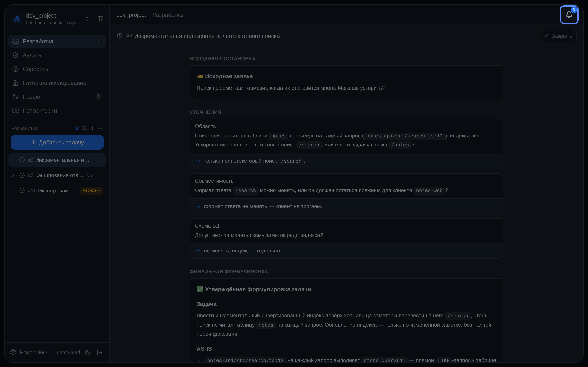Open Ревью in sidebar
Image resolution: width=588 pixels, height=367 pixels.
(57, 97)
